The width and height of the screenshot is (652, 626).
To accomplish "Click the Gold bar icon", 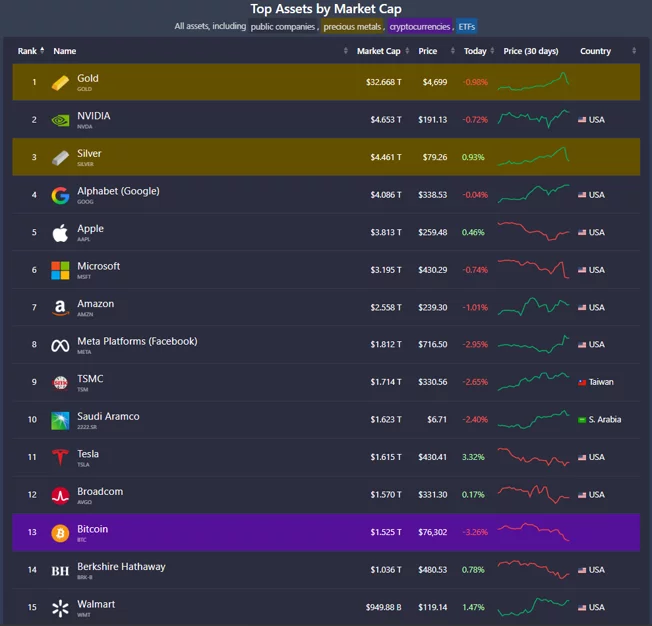I will [x=60, y=82].
